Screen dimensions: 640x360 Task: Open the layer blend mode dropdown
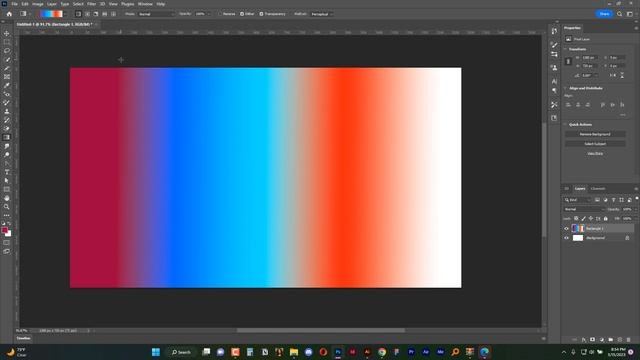pos(584,209)
